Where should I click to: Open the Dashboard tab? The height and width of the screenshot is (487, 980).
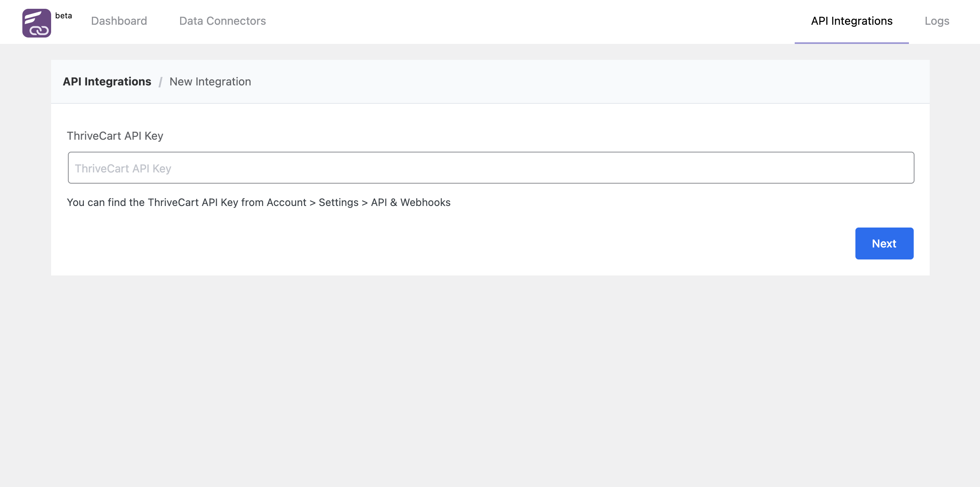(x=119, y=21)
